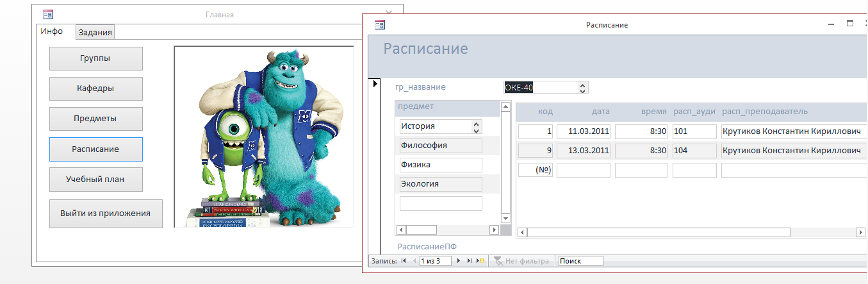This screenshot has width=868, height=284.
Task: Click time 8:30 in the 13.03.2011 row
Action: (x=641, y=151)
